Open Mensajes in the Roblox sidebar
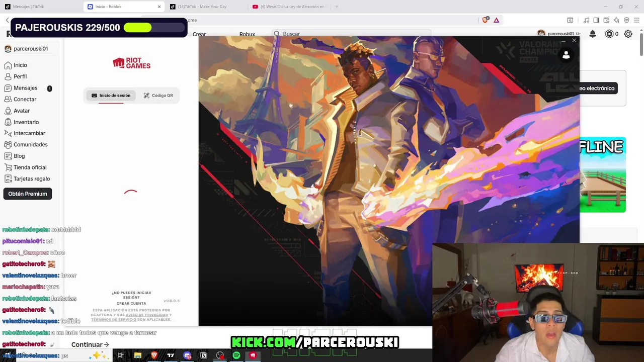Viewport: 644px width, 362px height. 21,88
